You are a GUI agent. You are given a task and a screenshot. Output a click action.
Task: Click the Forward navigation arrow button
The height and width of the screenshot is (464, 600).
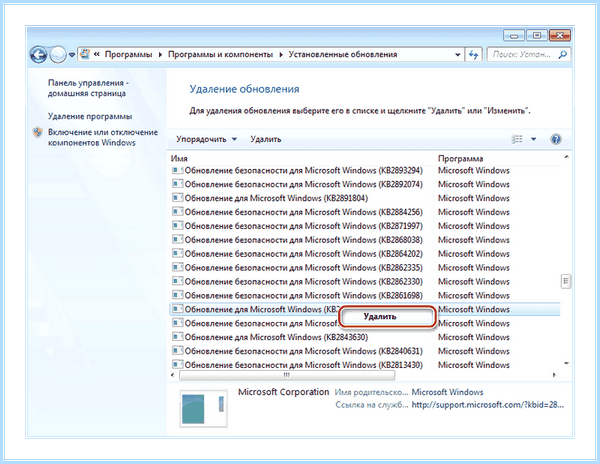point(58,55)
